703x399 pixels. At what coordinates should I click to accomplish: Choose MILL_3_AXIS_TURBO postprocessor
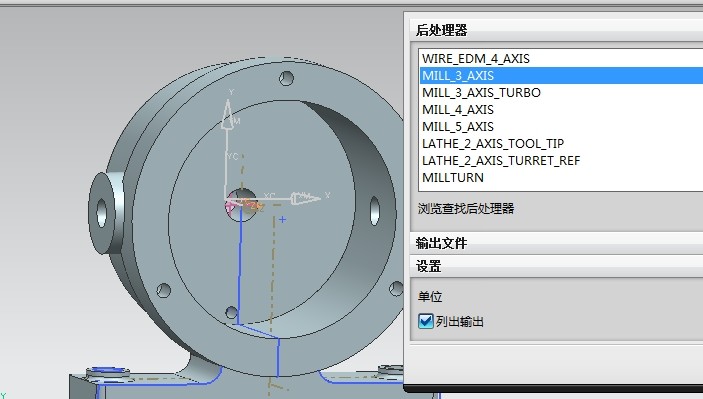point(561,92)
